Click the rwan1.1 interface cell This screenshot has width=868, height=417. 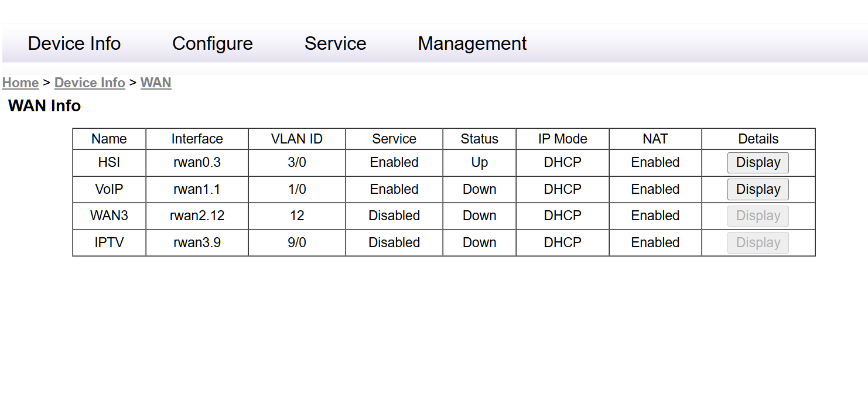tap(197, 189)
